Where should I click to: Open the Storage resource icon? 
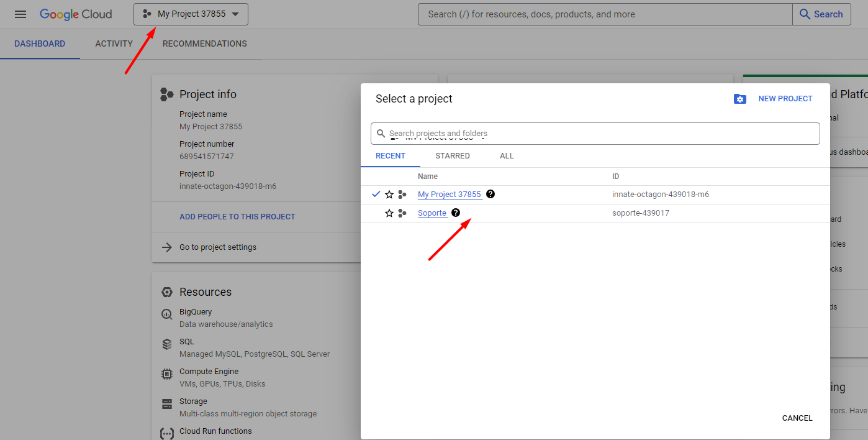(x=166, y=404)
